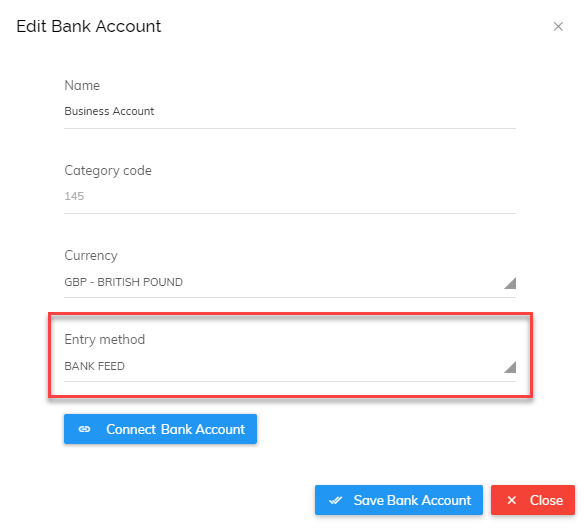Click the Entry method label
Image resolution: width=587 pixels, height=528 pixels.
104,339
